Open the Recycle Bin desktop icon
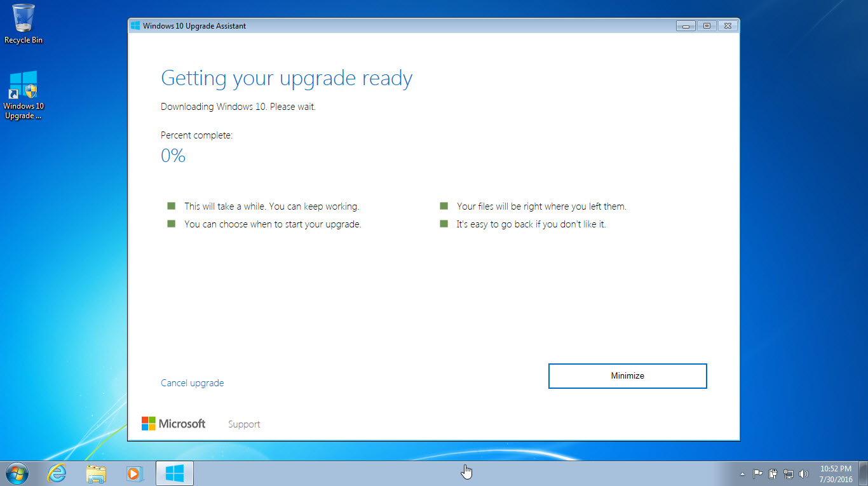This screenshot has height=486, width=868. (24, 24)
